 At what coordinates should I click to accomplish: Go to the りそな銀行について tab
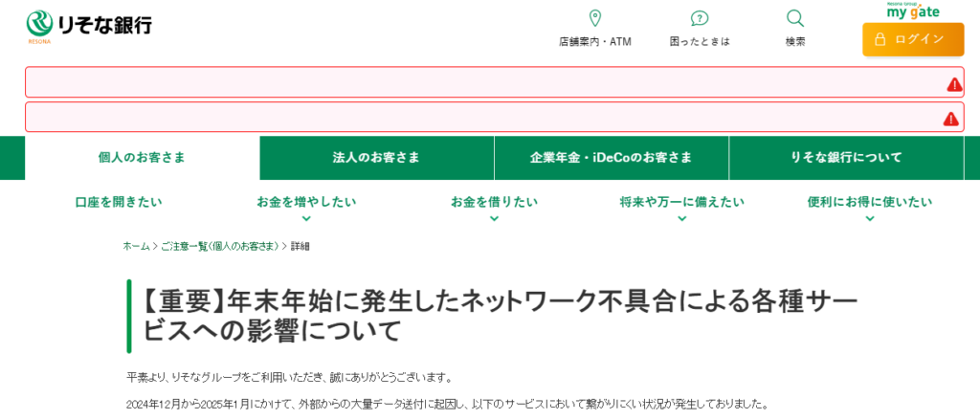tap(846, 158)
